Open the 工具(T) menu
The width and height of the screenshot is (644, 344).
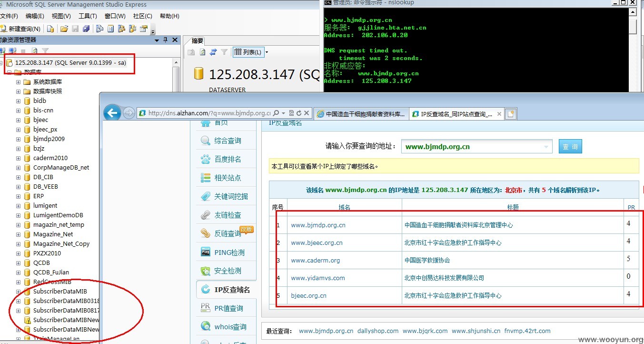pyautogui.click(x=88, y=16)
